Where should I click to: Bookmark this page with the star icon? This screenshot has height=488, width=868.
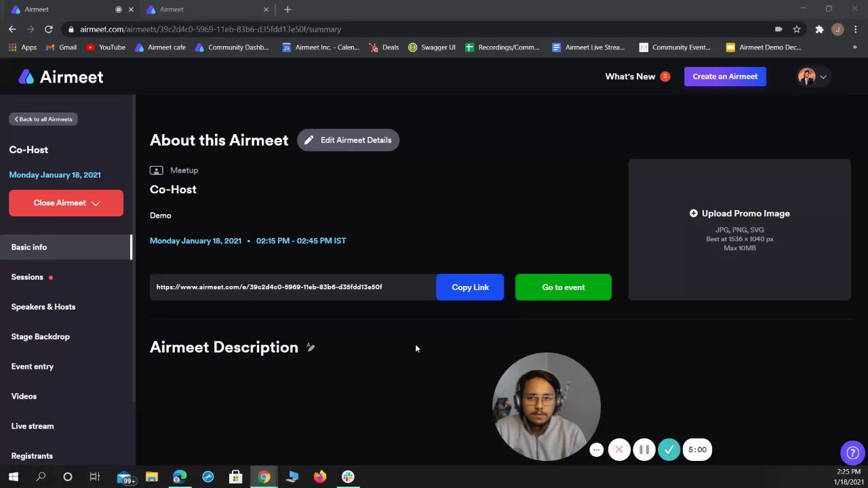(x=797, y=29)
